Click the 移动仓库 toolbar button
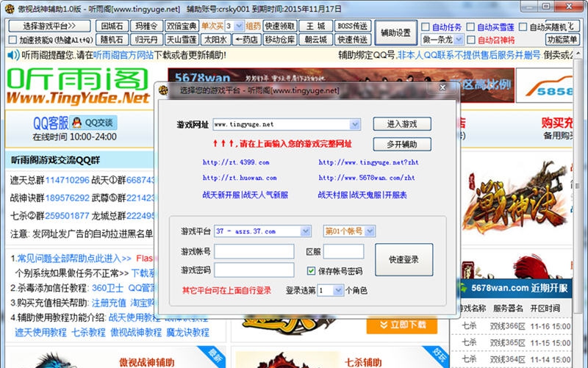Image resolution: width=588 pixels, height=368 pixels. [x=280, y=40]
